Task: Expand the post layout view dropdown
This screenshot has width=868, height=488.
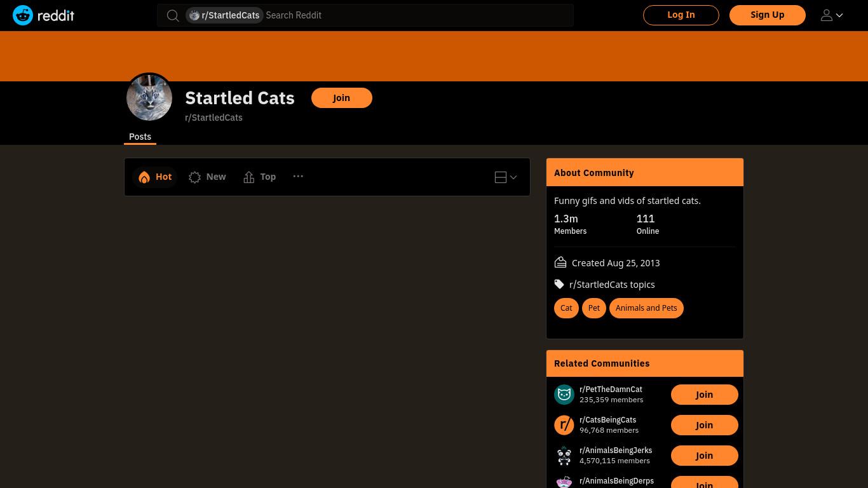Action: point(506,177)
